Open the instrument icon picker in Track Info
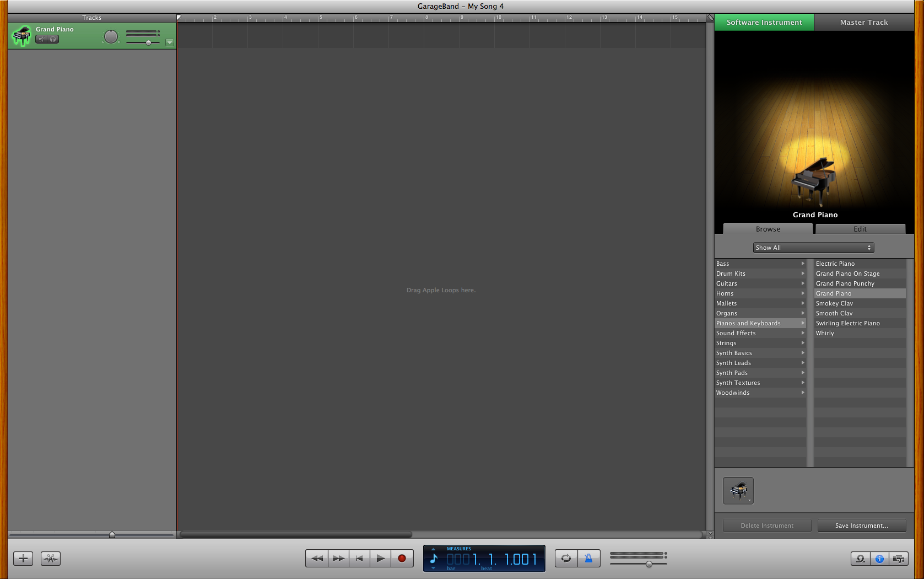 (x=738, y=491)
